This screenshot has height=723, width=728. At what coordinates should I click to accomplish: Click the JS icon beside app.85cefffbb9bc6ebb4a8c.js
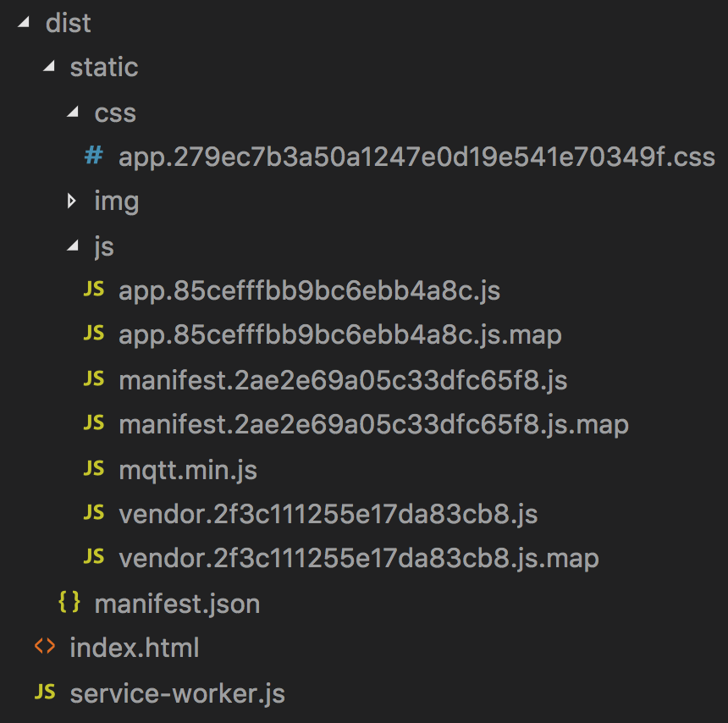click(x=93, y=289)
